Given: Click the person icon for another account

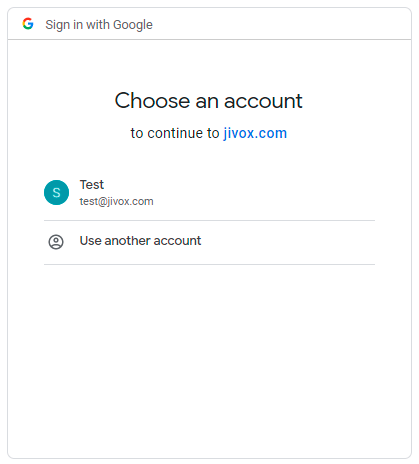Looking at the screenshot, I should pyautogui.click(x=56, y=242).
